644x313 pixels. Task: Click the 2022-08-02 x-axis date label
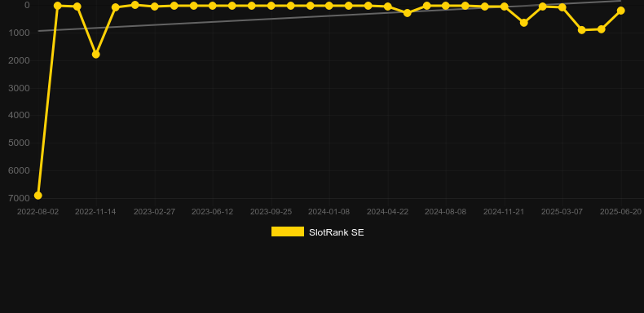[37, 212]
